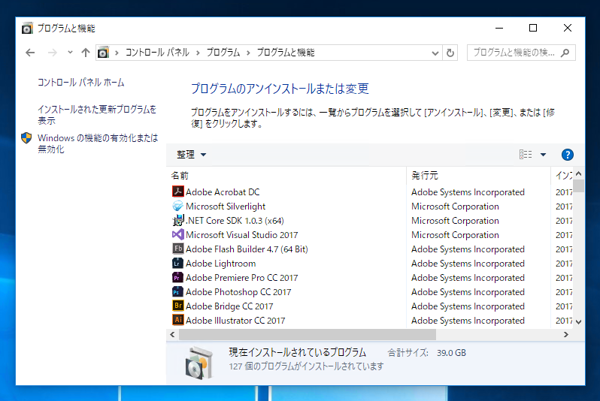Click the address bar control panel icon

point(103,52)
